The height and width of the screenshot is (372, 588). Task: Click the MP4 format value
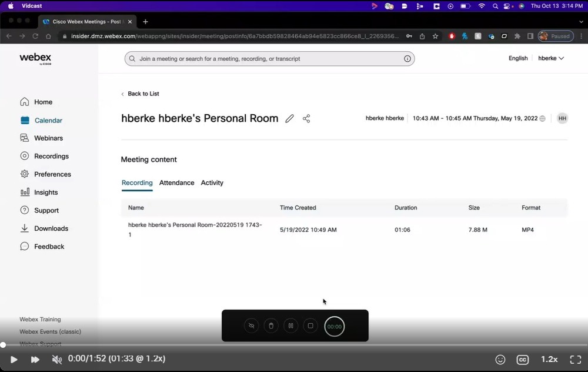point(527,230)
